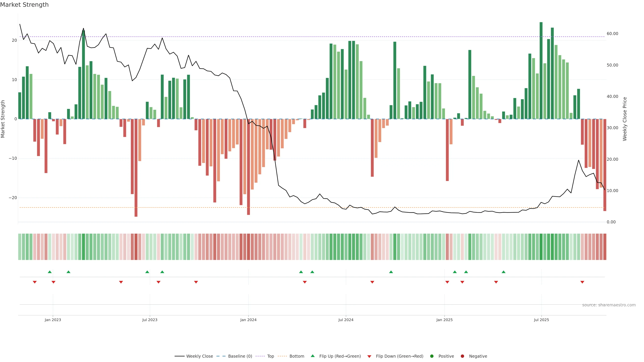Click the Jul 2025 x-axis label
The image size is (644, 362).
pos(541,320)
